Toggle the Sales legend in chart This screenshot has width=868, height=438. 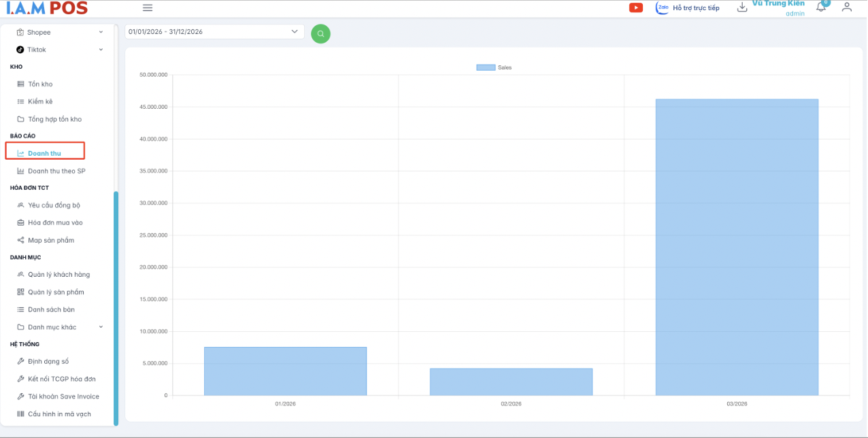(x=494, y=67)
